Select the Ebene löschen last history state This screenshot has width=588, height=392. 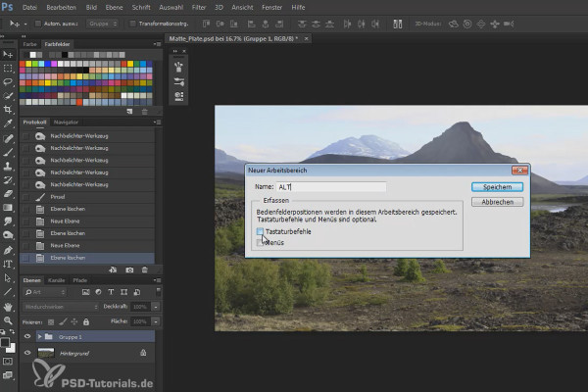click(x=87, y=258)
